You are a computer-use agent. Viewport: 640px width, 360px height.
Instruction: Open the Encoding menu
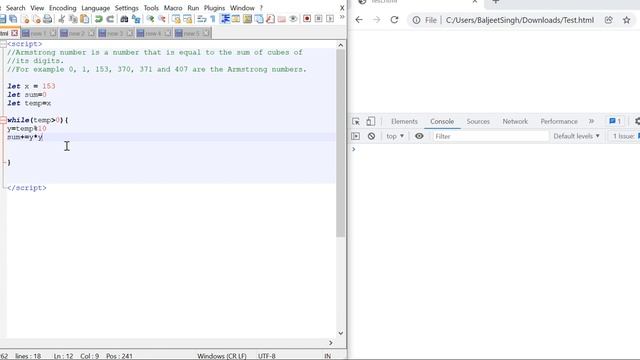62,8
